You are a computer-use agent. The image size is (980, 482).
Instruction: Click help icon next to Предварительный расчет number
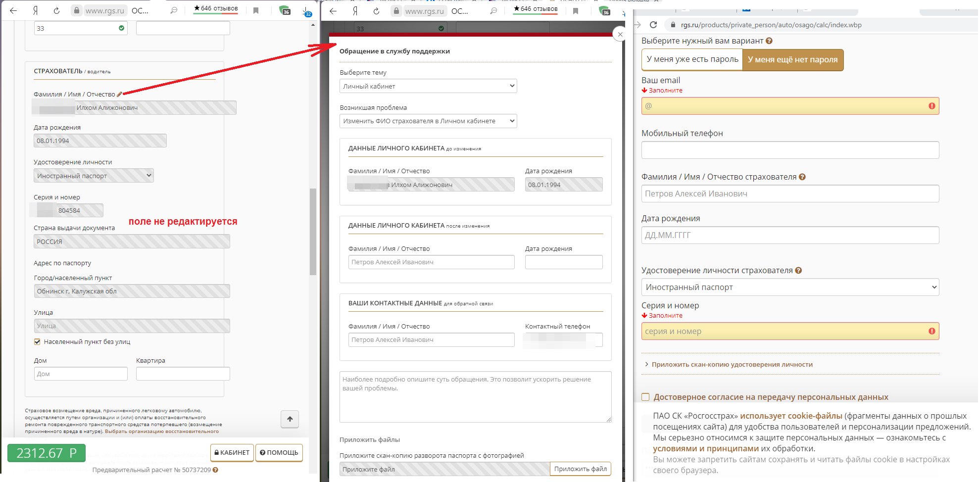(215, 470)
